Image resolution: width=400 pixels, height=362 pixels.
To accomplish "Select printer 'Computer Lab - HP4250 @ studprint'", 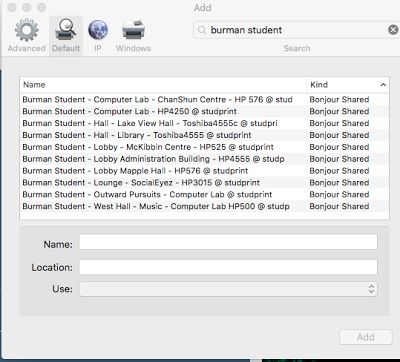I will coord(204,111).
